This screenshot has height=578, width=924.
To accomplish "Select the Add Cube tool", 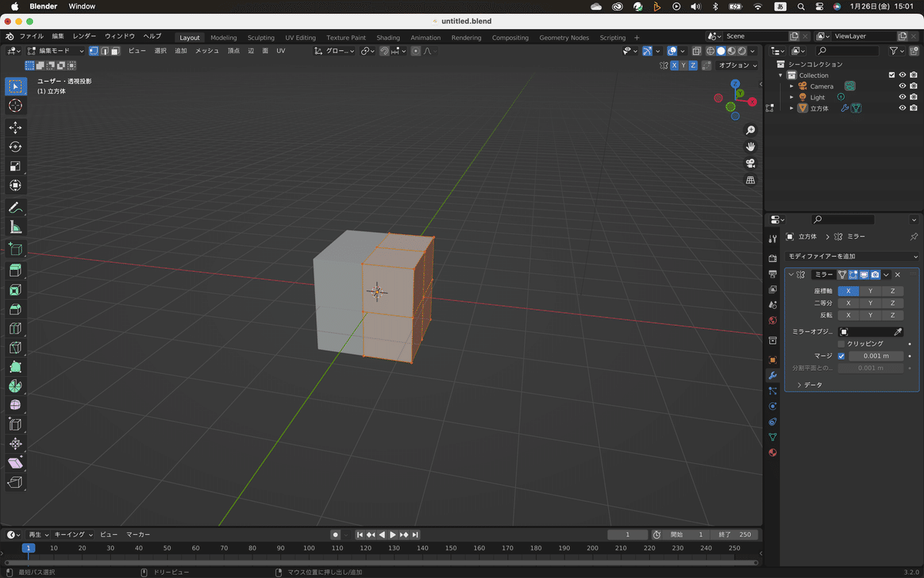I will (x=15, y=249).
